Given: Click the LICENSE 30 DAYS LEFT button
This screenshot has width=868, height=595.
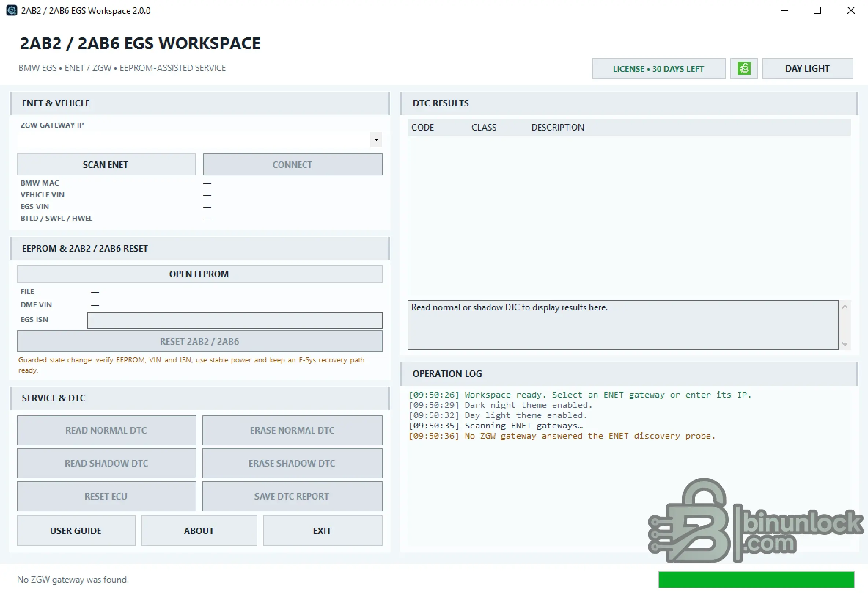Looking at the screenshot, I should point(658,68).
